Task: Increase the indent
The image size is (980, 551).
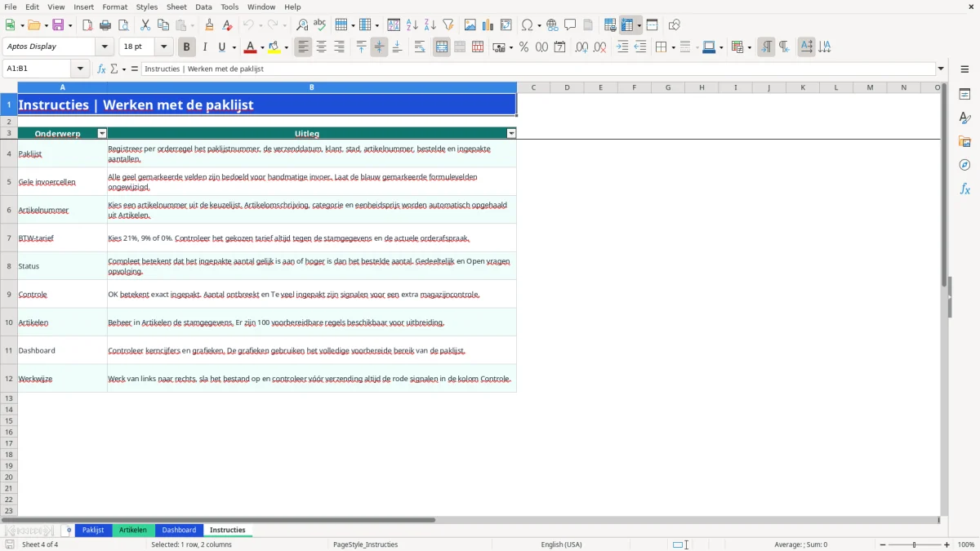Action: point(622,47)
